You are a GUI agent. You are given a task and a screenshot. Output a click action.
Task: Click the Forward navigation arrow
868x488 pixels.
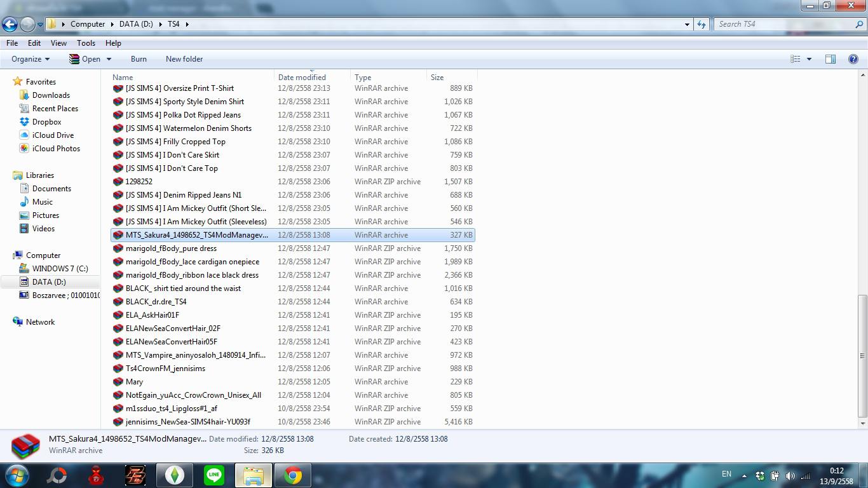pos(27,24)
